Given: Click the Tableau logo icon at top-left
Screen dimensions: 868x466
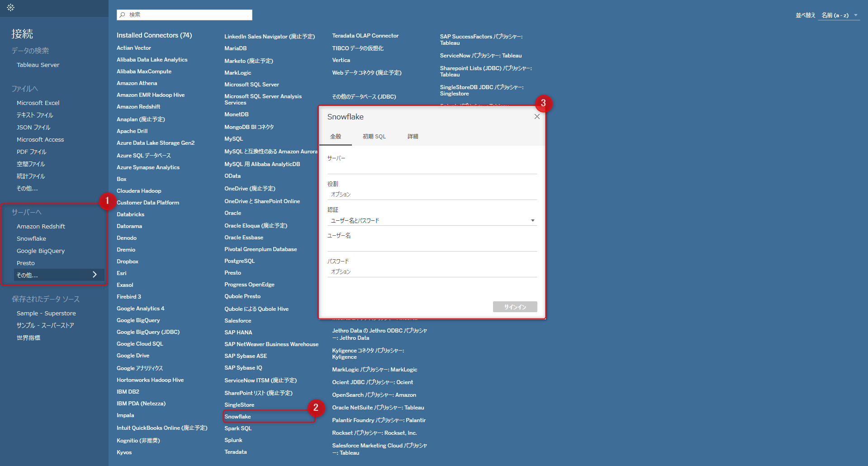Looking at the screenshot, I should pyautogui.click(x=10, y=7).
